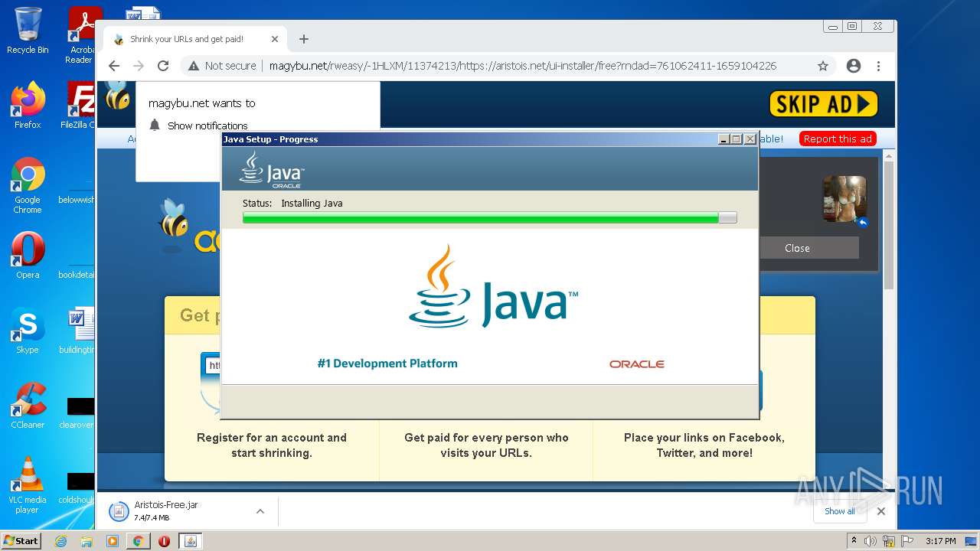Expand Aristois-Free.jar download options chevron
The width and height of the screenshot is (980, 551).
tap(260, 511)
